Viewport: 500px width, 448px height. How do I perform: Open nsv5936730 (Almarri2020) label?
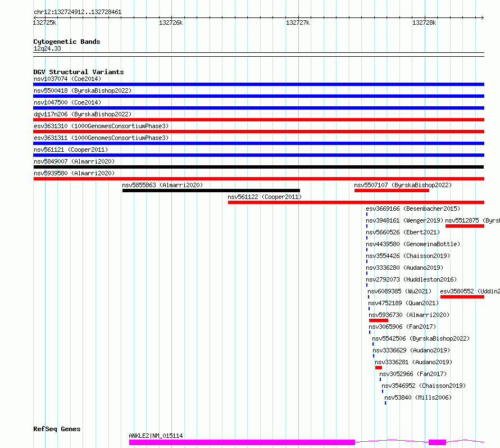tap(409, 315)
